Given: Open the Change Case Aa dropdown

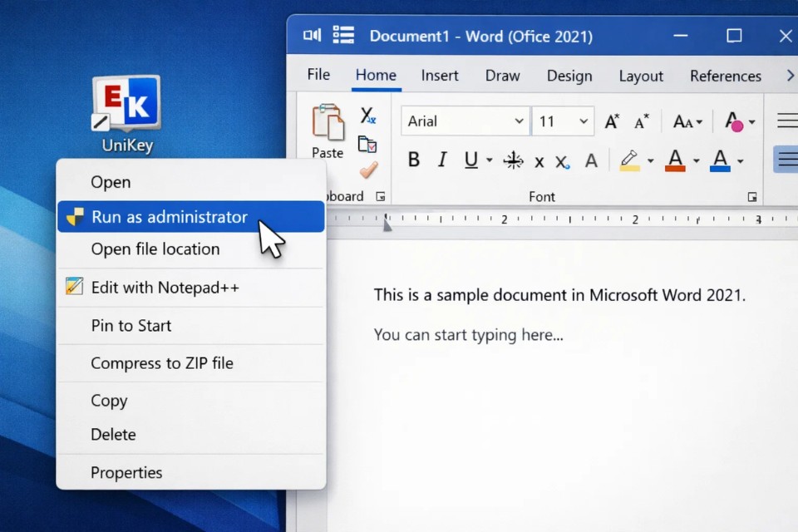Looking at the screenshot, I should pos(687,121).
